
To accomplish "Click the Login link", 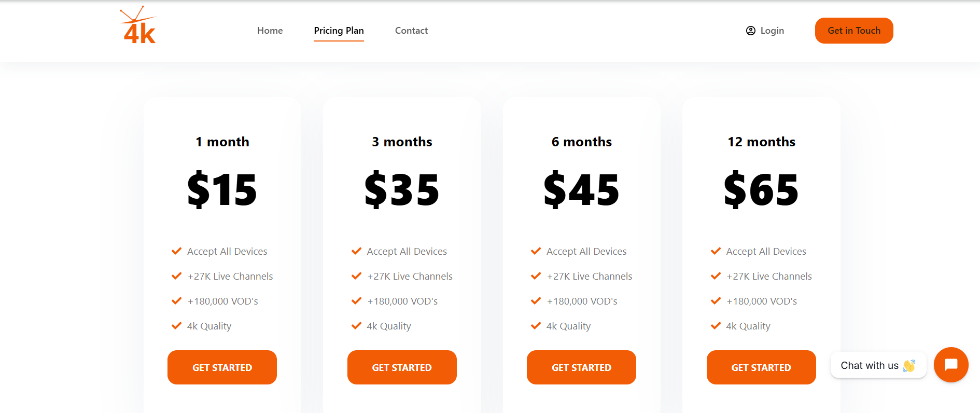I will click(x=771, y=31).
